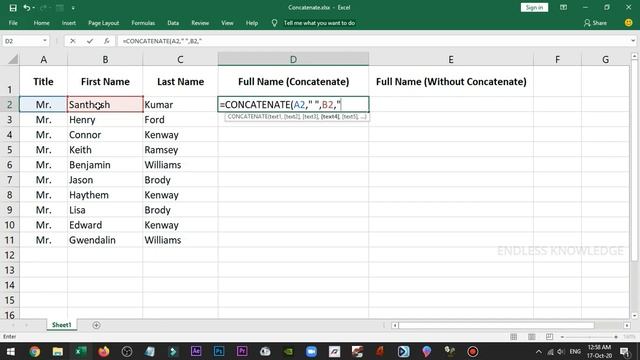Open the View tab
Screen dimensions: 640x360
pyautogui.click(x=227, y=23)
